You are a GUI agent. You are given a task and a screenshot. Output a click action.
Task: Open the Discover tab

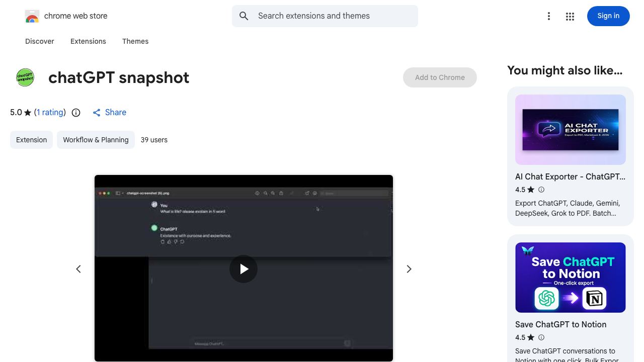point(40,41)
